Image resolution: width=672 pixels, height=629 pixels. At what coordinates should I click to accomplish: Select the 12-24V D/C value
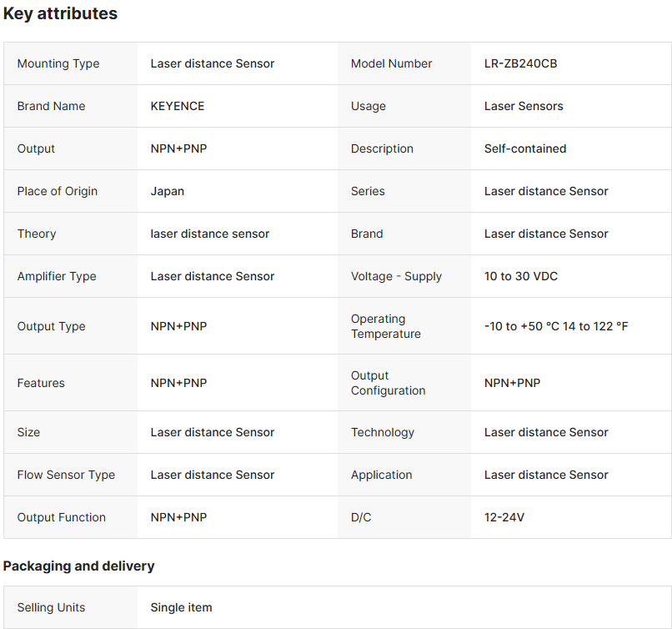click(x=504, y=517)
